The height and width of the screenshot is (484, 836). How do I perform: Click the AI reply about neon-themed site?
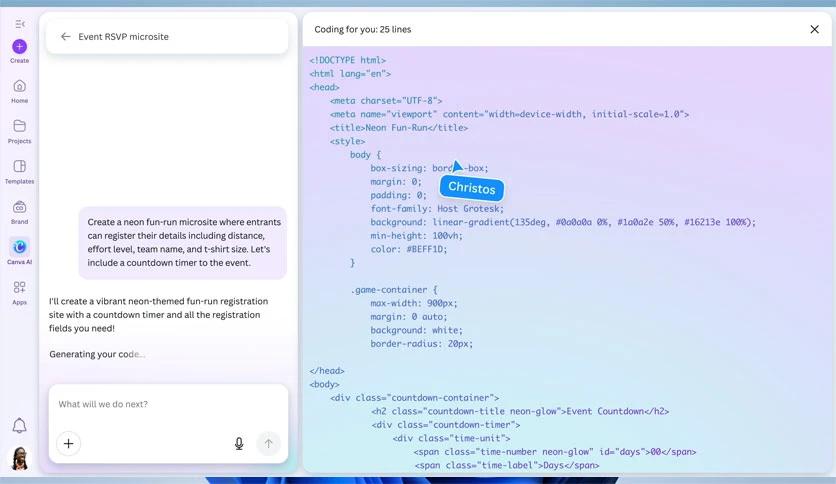(x=158, y=314)
